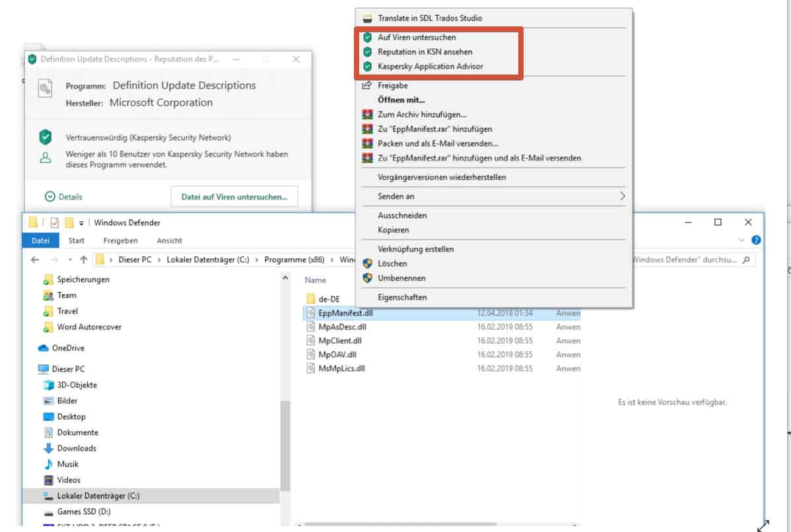Viewport: 791px width, 532px height.
Task: Click share icon beside 'Freigabe'
Action: pyautogui.click(x=366, y=85)
